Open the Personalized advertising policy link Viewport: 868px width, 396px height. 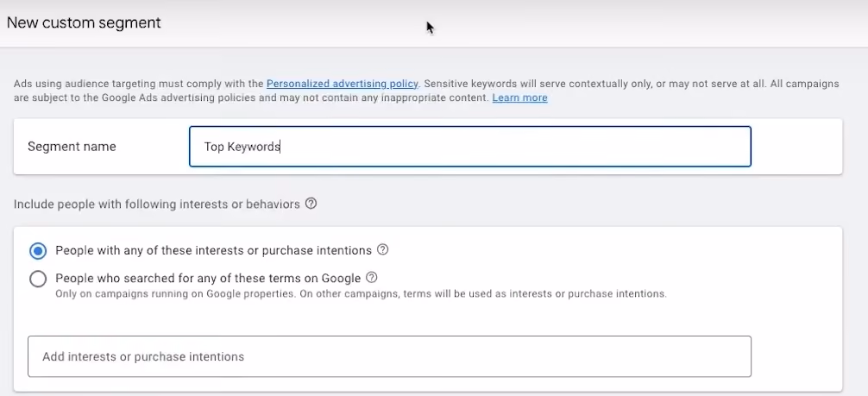coord(342,84)
